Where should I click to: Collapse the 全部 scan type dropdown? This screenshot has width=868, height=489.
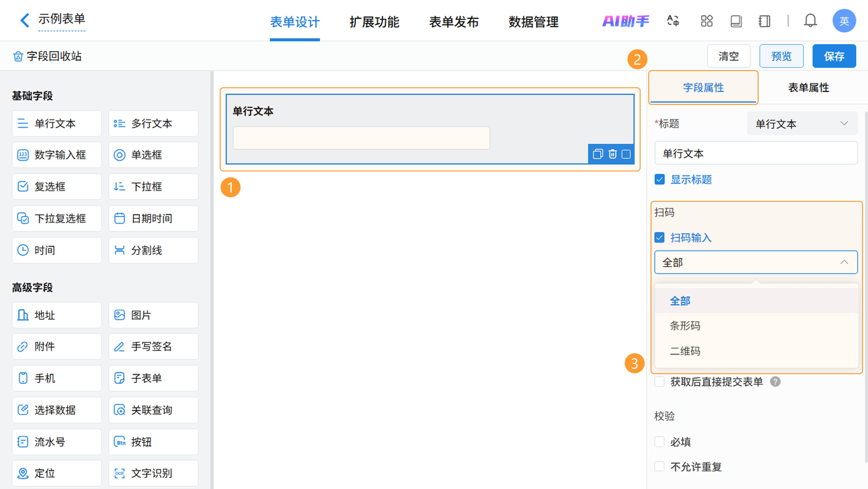click(756, 262)
